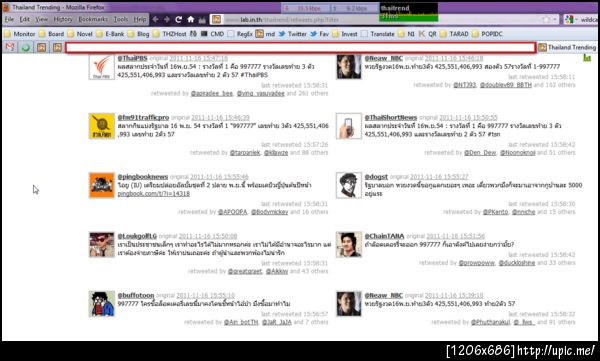Open the QR bookmark

point(427,34)
